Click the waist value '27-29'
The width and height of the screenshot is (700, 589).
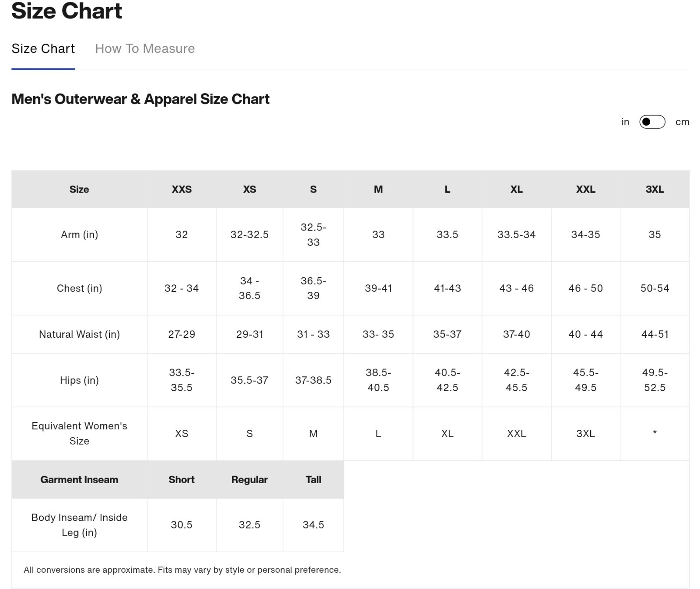click(182, 334)
